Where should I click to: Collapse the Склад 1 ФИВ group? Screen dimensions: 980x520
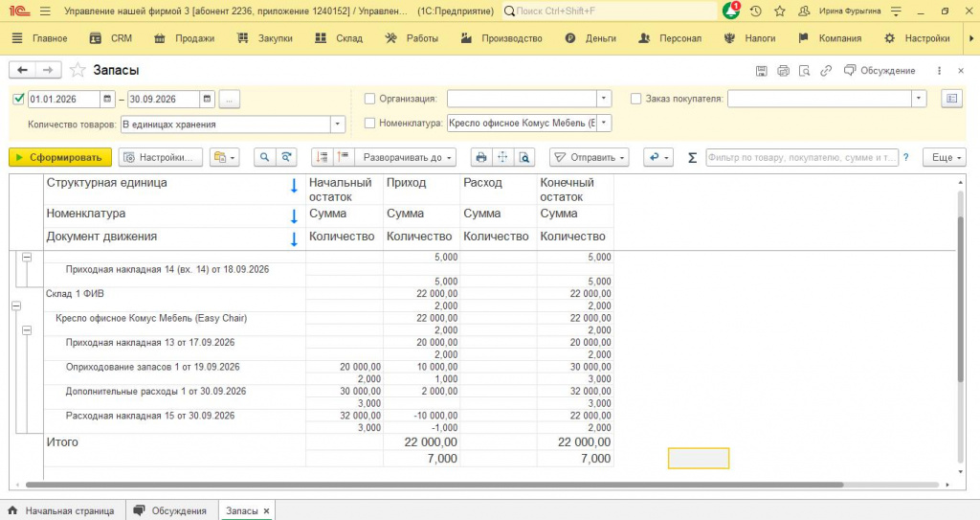(16, 305)
